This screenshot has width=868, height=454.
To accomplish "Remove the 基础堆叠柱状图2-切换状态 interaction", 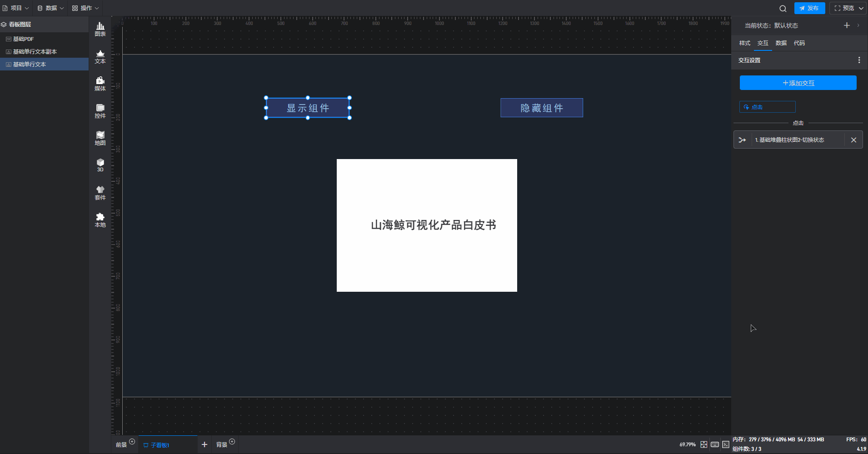I will 853,140.
